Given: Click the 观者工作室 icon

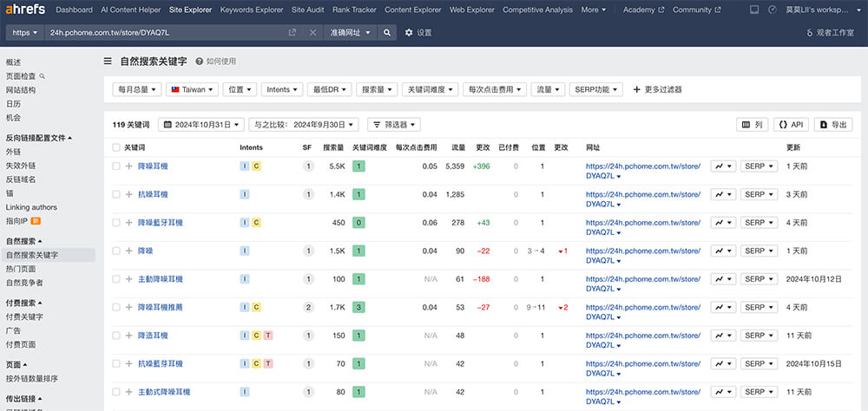Looking at the screenshot, I should pyautogui.click(x=810, y=33).
